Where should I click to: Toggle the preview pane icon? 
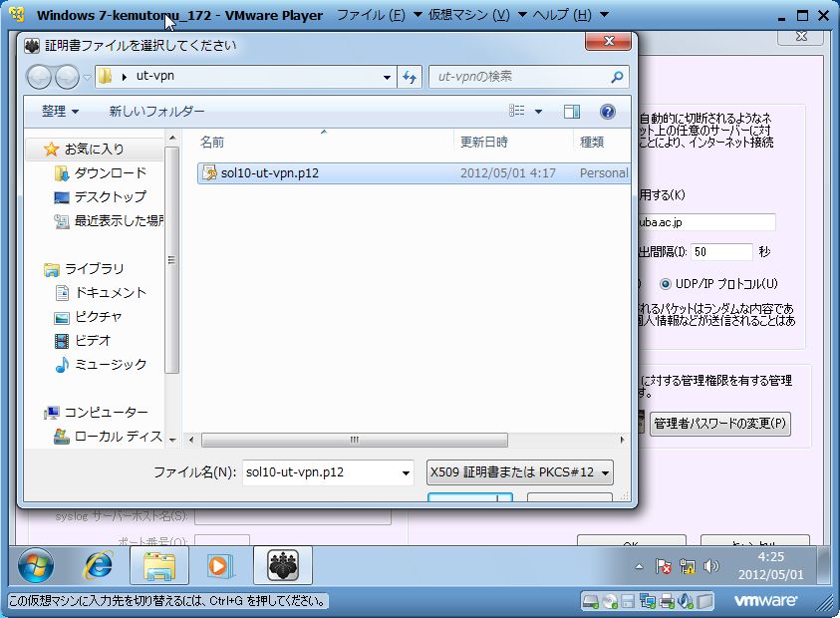click(572, 111)
